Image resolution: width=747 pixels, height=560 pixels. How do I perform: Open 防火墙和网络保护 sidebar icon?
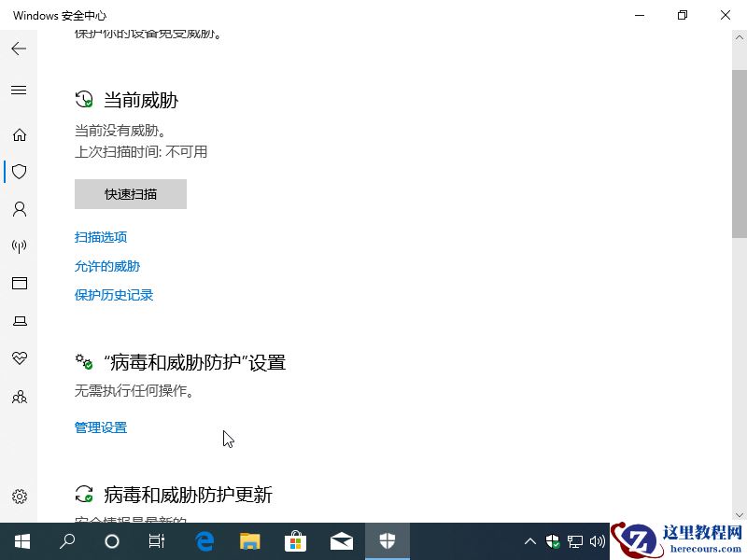[19, 246]
